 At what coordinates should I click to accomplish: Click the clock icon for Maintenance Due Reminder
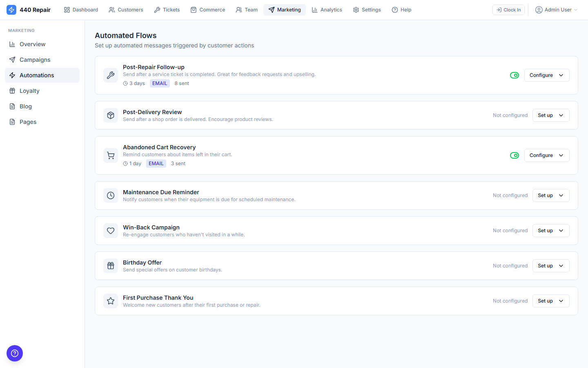[x=111, y=195]
